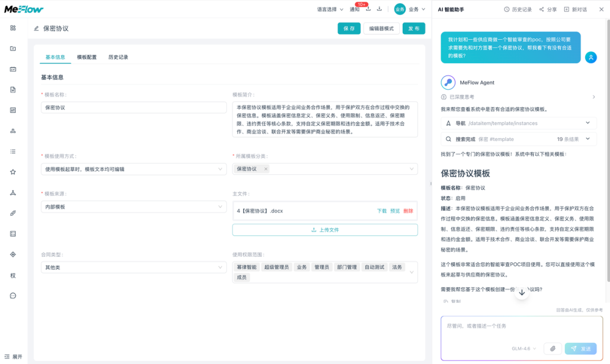Image resolution: width=610 pixels, height=364 pixels.
Task: Switch to the 历史记录 tab
Action: 118,57
